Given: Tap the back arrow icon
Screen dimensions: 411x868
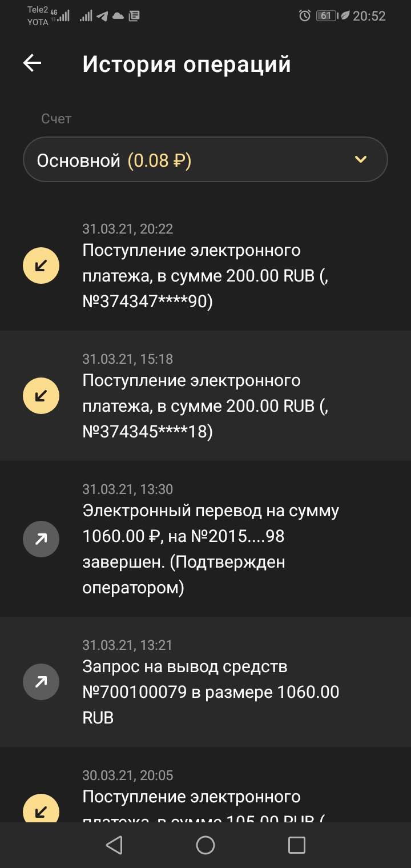Looking at the screenshot, I should (33, 63).
